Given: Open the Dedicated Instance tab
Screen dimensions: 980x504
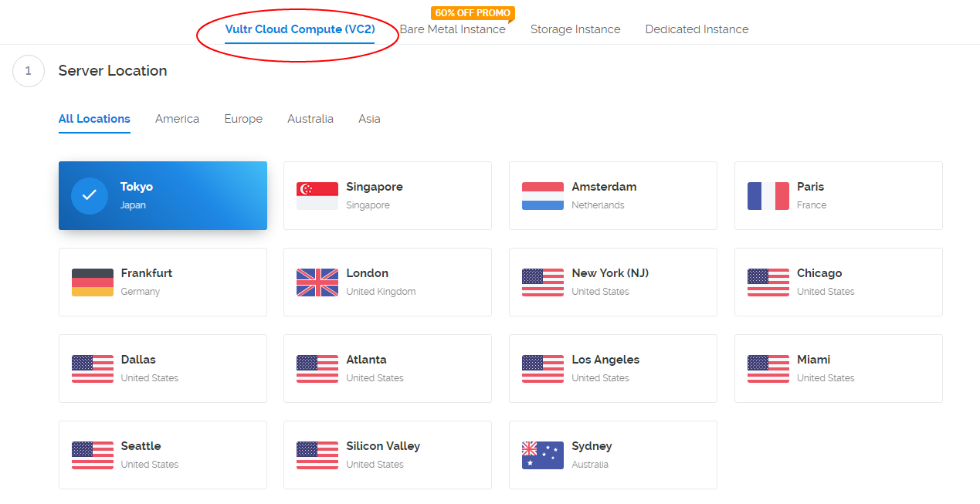Looking at the screenshot, I should [x=697, y=29].
